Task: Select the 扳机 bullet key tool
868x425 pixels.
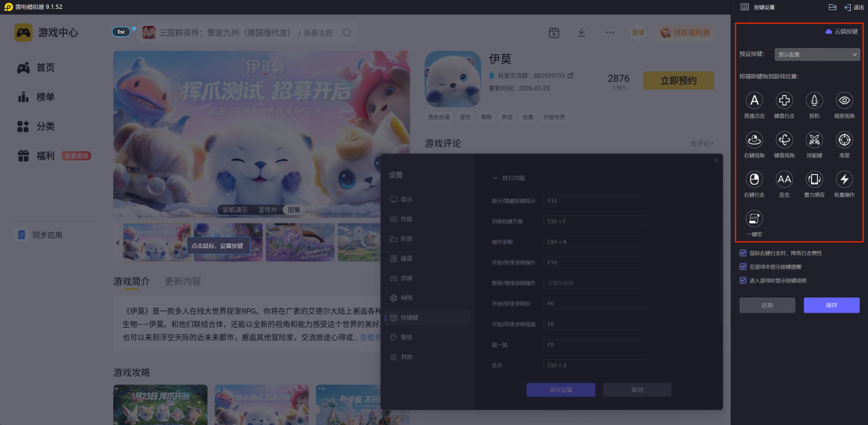Action: (814, 101)
